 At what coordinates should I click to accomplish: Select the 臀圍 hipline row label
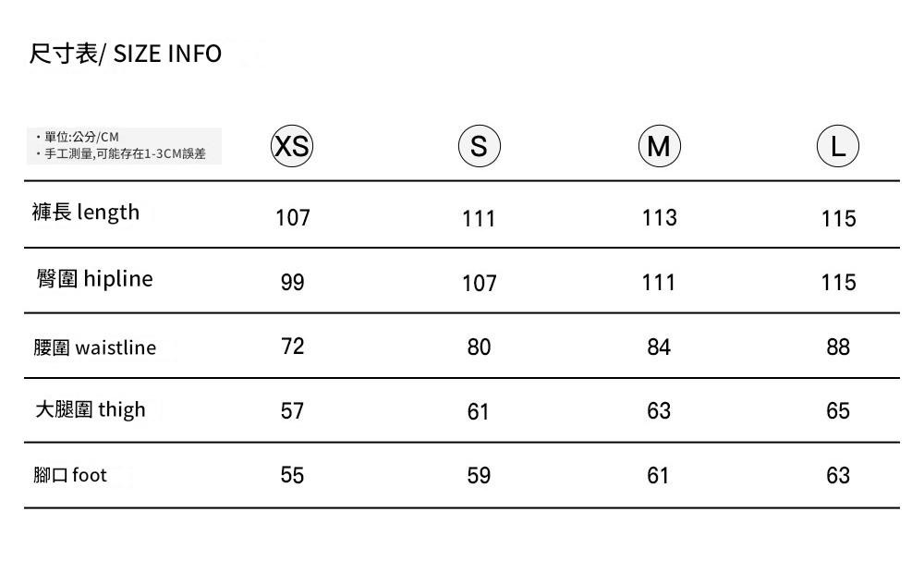94,279
